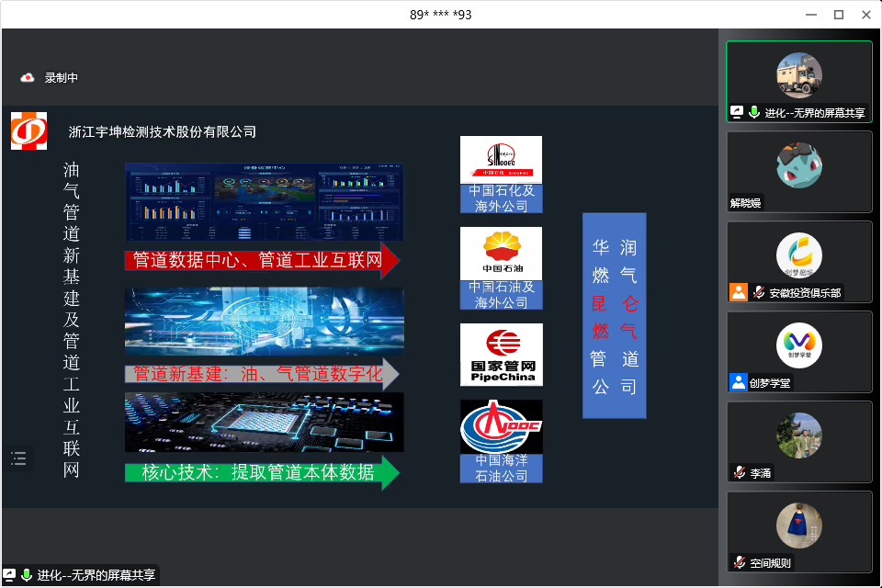Click the vertical 油气管道新基建及管道工业互联网 heading
882x588 pixels.
tap(72, 320)
